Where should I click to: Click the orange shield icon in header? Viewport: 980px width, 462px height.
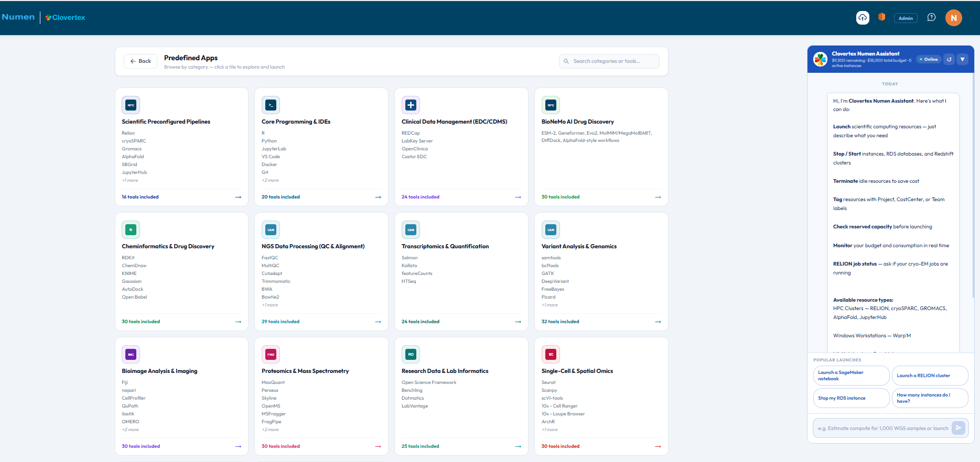[x=882, y=17]
